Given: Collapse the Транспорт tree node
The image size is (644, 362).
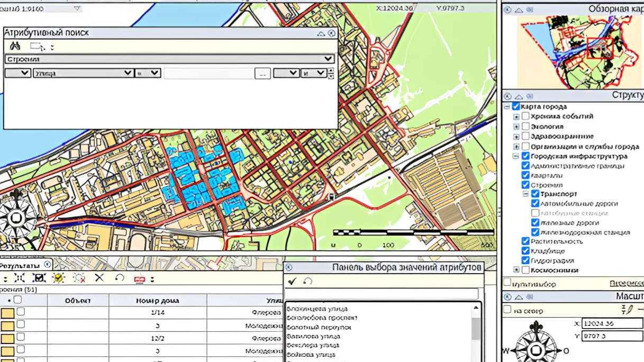Looking at the screenshot, I should click(525, 194).
